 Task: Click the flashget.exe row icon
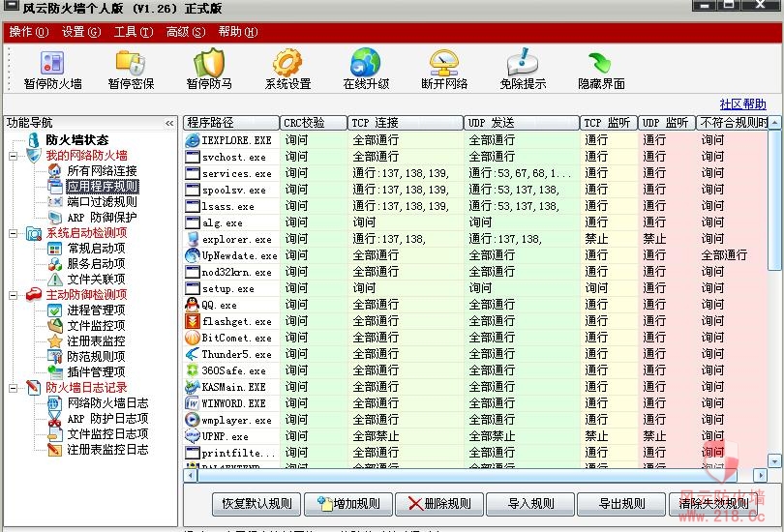point(193,321)
